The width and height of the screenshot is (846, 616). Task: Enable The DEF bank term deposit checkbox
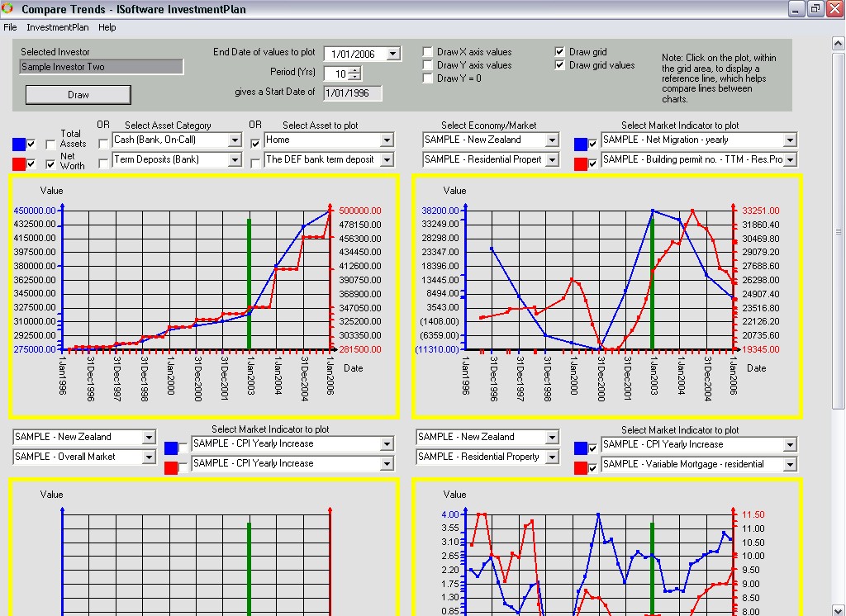256,164
